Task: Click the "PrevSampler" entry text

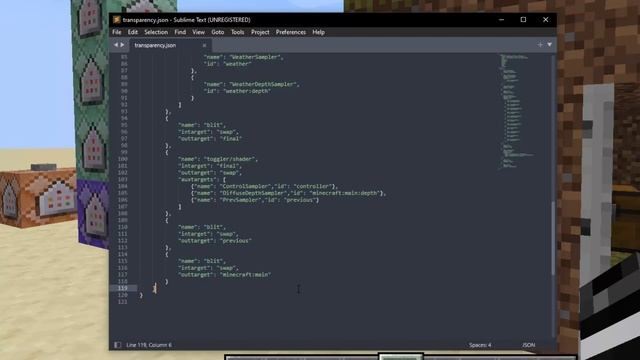Action: (x=242, y=200)
